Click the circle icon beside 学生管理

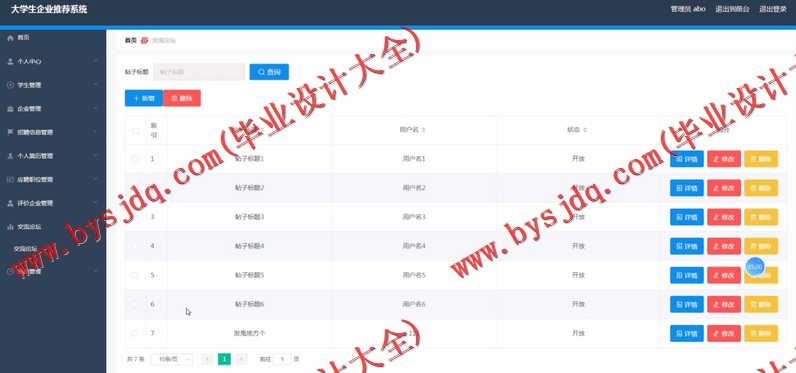point(10,85)
